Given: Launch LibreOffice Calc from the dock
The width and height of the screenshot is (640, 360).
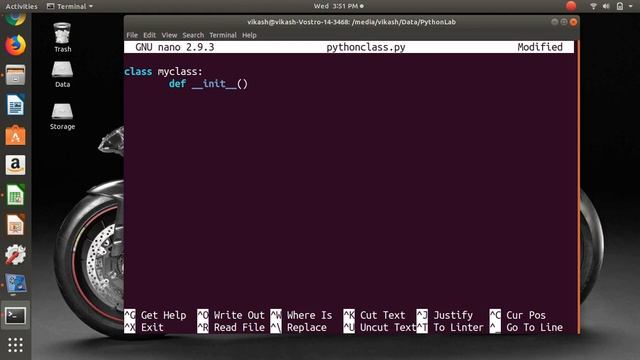Looking at the screenshot, I should [x=16, y=195].
